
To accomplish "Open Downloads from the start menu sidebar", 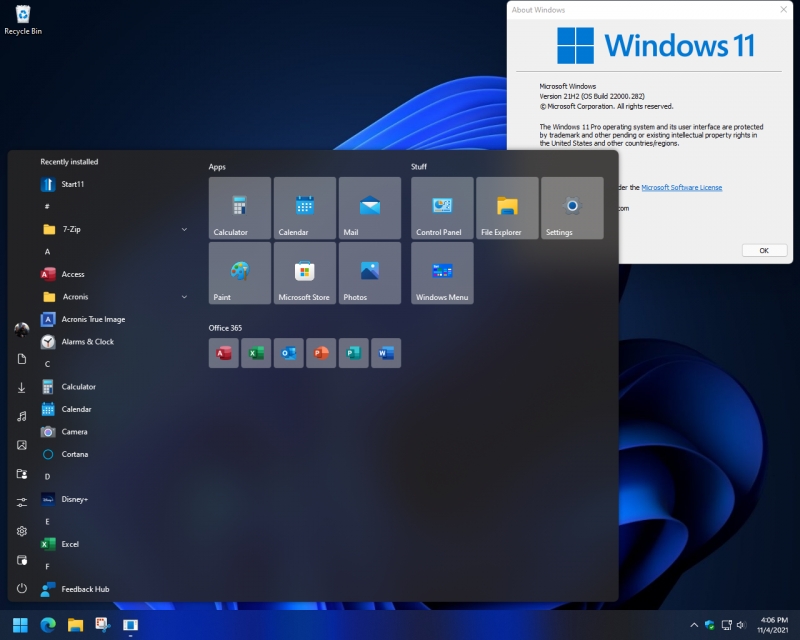I will (21, 388).
